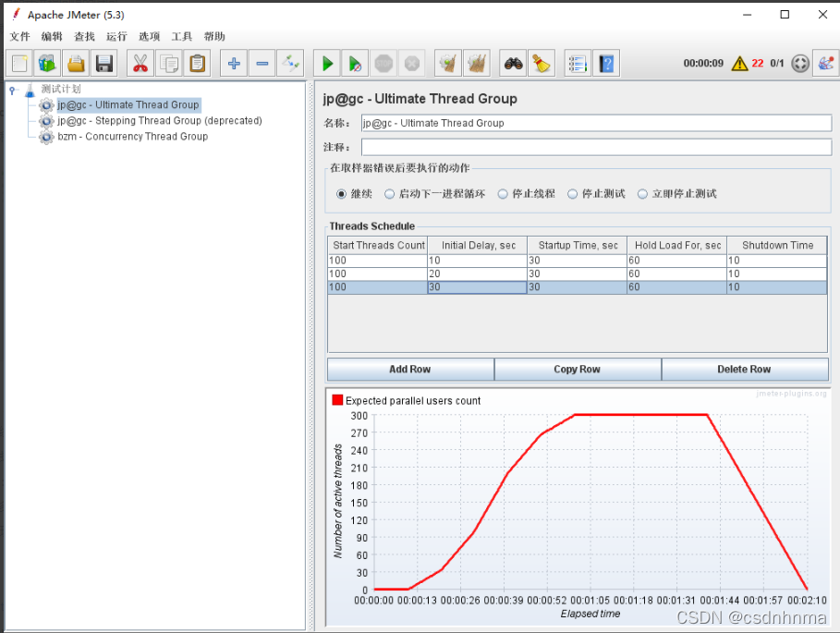The width and height of the screenshot is (840, 633).
Task: Click the gray stop sign icon
Action: [383, 64]
